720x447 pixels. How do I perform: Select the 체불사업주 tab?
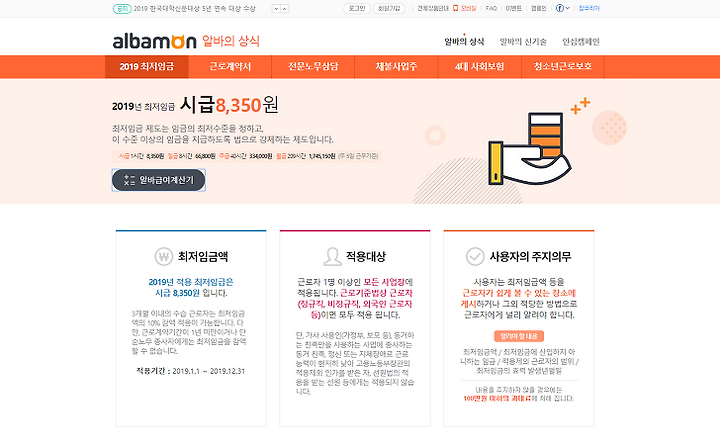pos(396,67)
